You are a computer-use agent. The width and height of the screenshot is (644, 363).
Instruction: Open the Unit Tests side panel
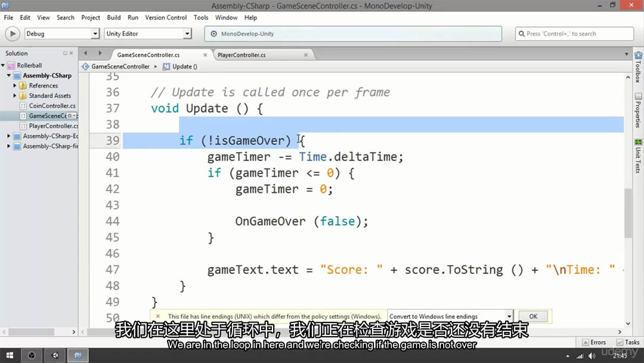(x=638, y=156)
